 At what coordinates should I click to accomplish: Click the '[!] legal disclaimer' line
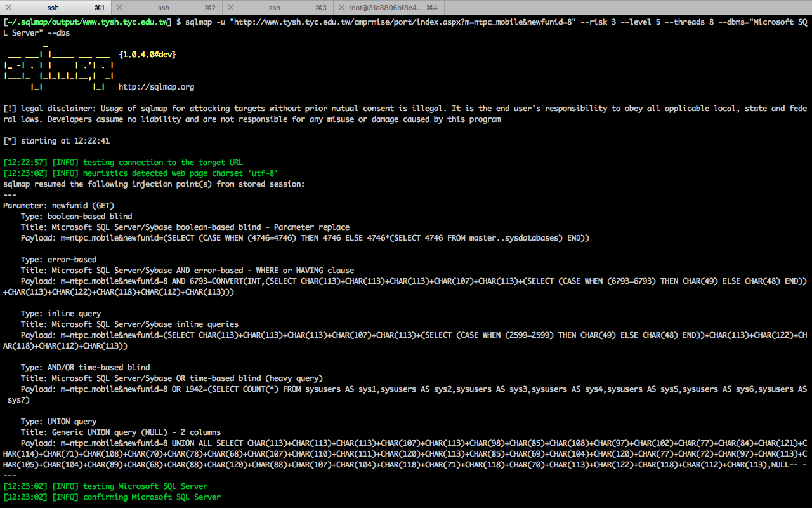click(x=406, y=114)
